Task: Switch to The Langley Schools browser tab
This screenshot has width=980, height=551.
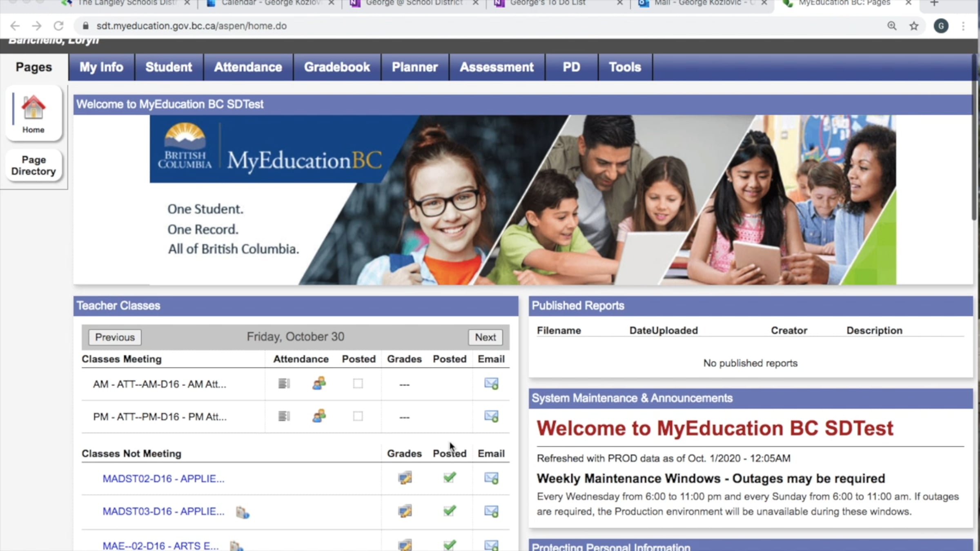Action: 127,3
